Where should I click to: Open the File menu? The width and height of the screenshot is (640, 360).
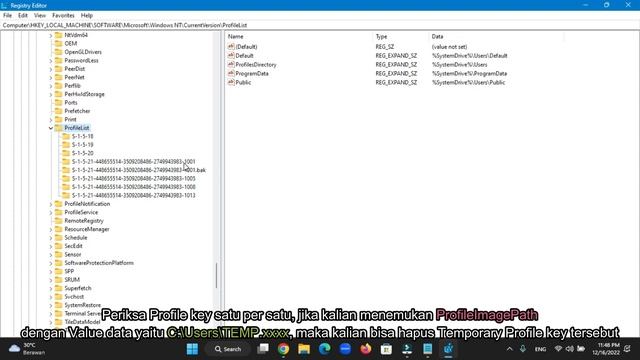(x=7, y=16)
